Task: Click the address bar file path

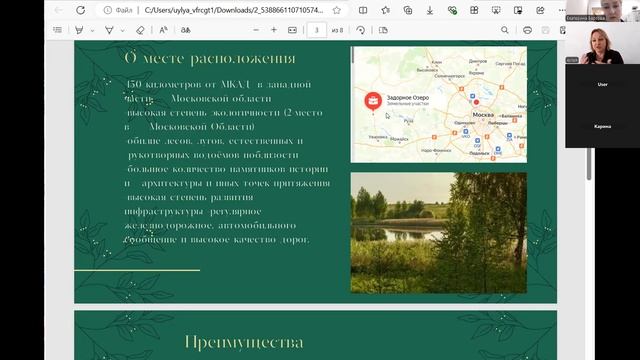Action: coord(233,10)
